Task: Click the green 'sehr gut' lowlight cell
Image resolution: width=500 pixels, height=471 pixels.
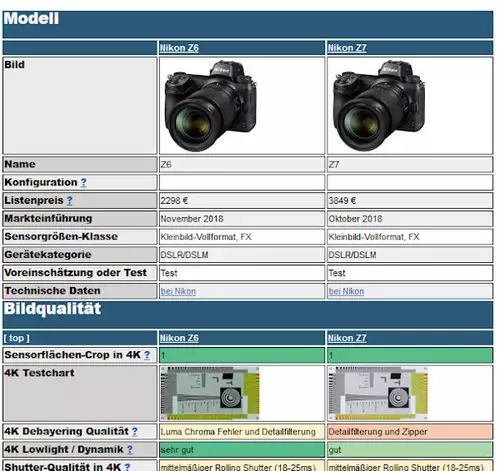Action: point(242,450)
